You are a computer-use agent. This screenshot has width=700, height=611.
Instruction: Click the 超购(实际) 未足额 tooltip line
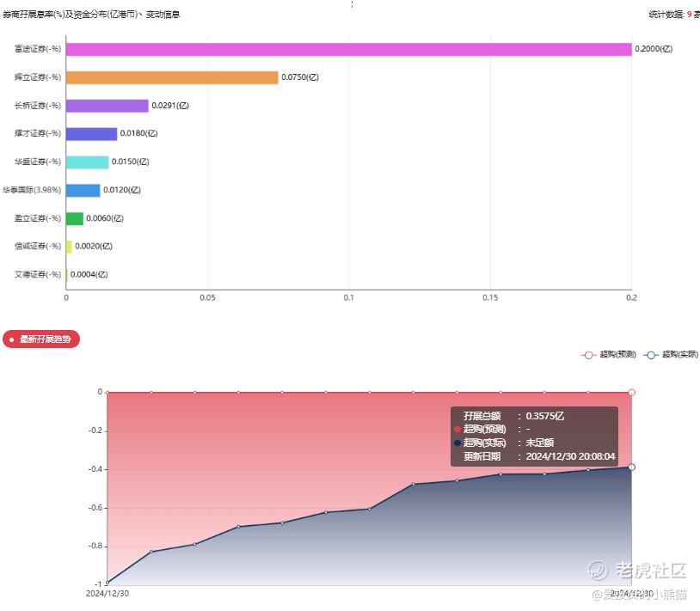(504, 443)
